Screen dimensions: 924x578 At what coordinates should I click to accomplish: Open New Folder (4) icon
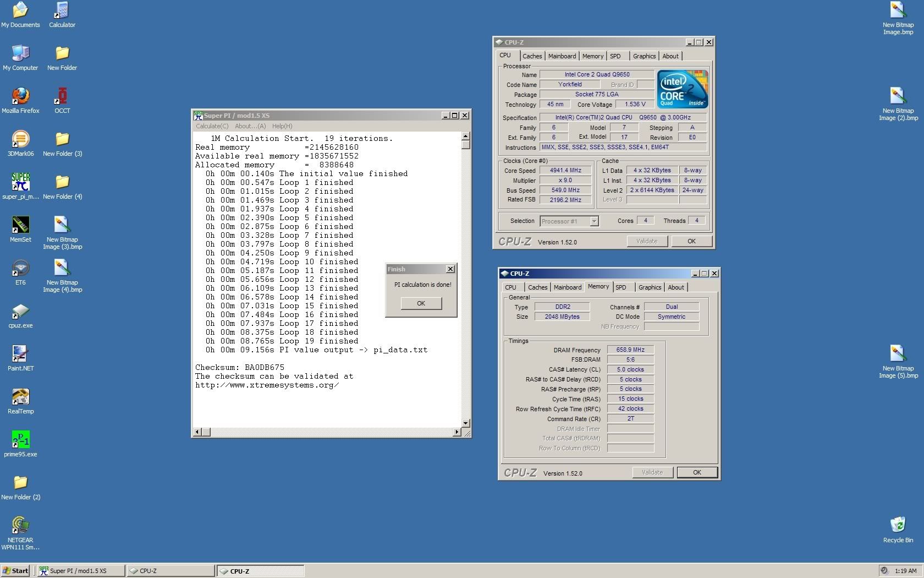coord(62,186)
